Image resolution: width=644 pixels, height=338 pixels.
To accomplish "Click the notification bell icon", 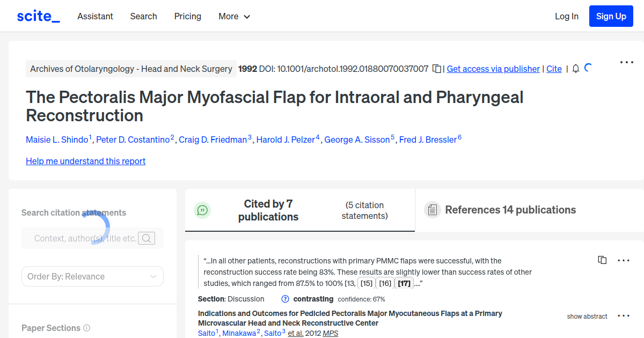I will pyautogui.click(x=575, y=69).
